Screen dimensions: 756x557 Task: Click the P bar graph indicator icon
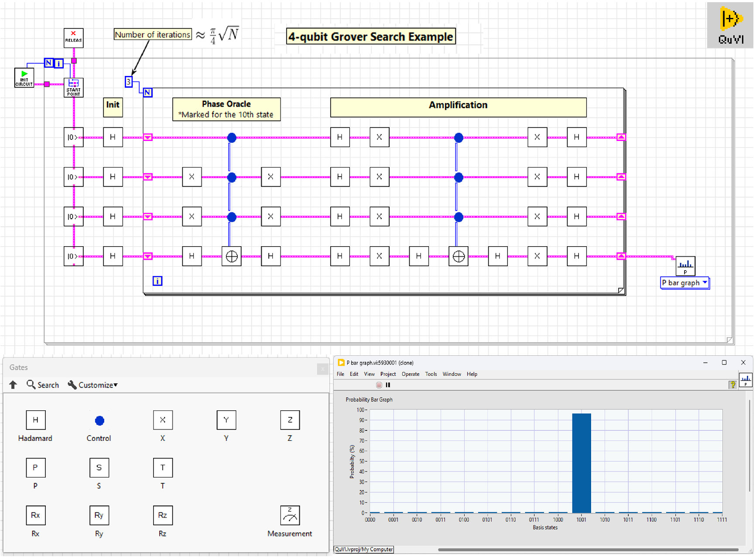click(x=685, y=266)
